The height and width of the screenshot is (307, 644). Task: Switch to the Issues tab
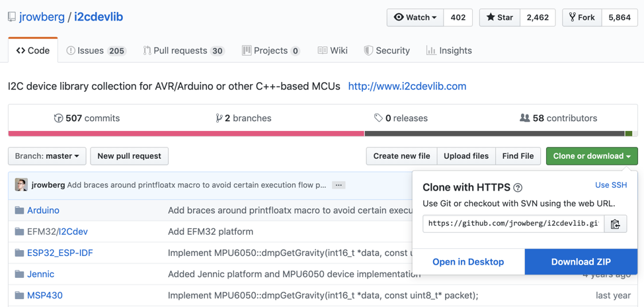click(96, 50)
